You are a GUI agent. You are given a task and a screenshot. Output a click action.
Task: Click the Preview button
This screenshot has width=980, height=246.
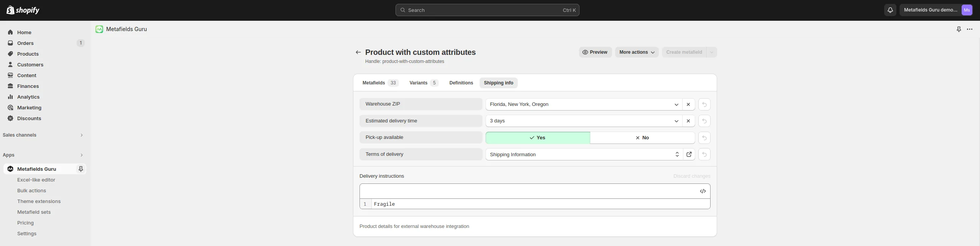(x=595, y=52)
